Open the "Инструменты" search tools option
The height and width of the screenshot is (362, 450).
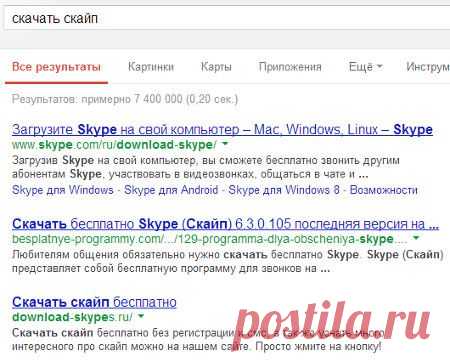428,67
